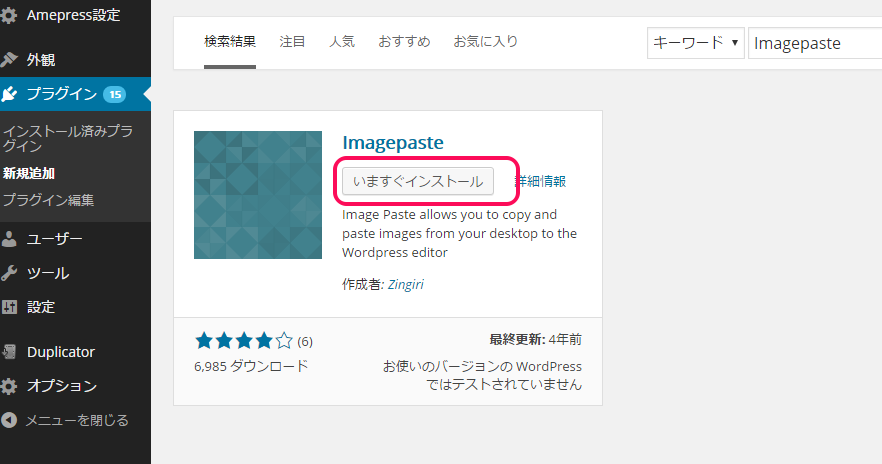Click the ツール wrench icon

[10, 273]
